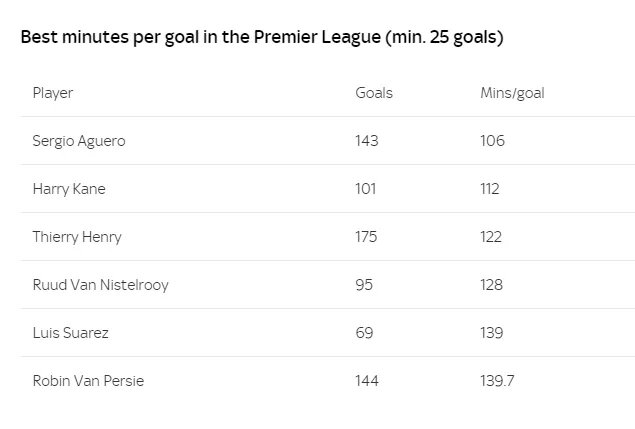The height and width of the screenshot is (429, 635).
Task: Click Thierry Henry's 122 mins/goal value
Action: [491, 237]
